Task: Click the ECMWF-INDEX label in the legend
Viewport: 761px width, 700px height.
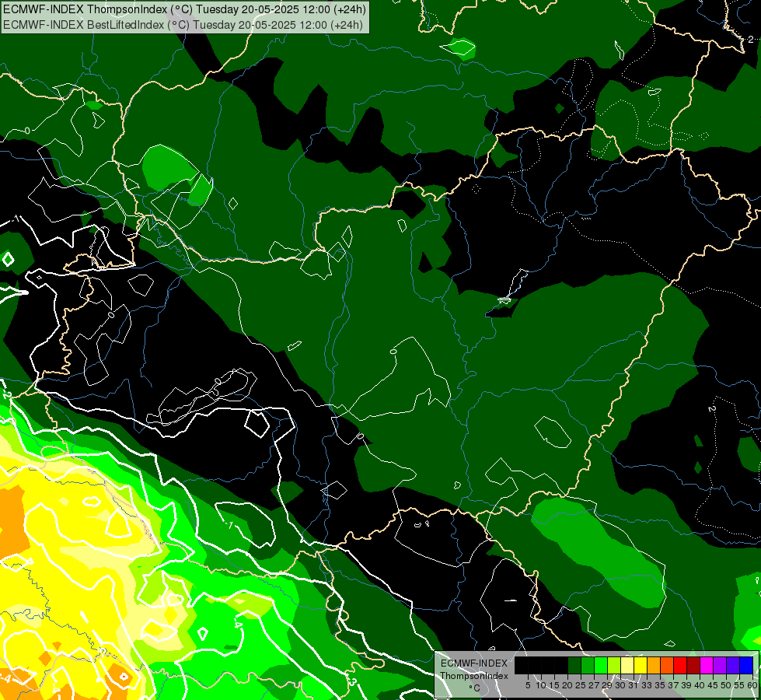Action: (474, 663)
